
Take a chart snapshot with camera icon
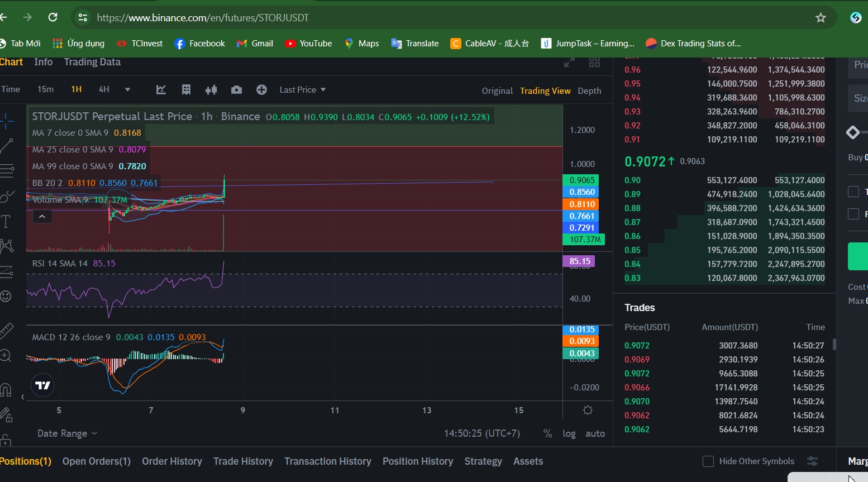pyautogui.click(x=236, y=90)
